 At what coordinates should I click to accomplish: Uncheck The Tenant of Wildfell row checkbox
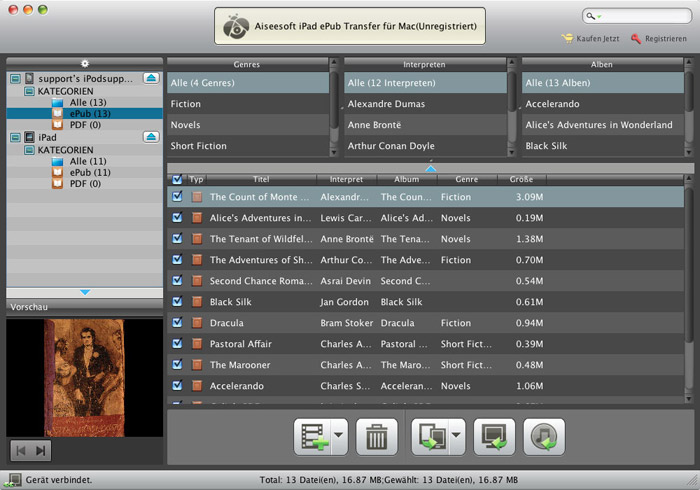point(177,238)
